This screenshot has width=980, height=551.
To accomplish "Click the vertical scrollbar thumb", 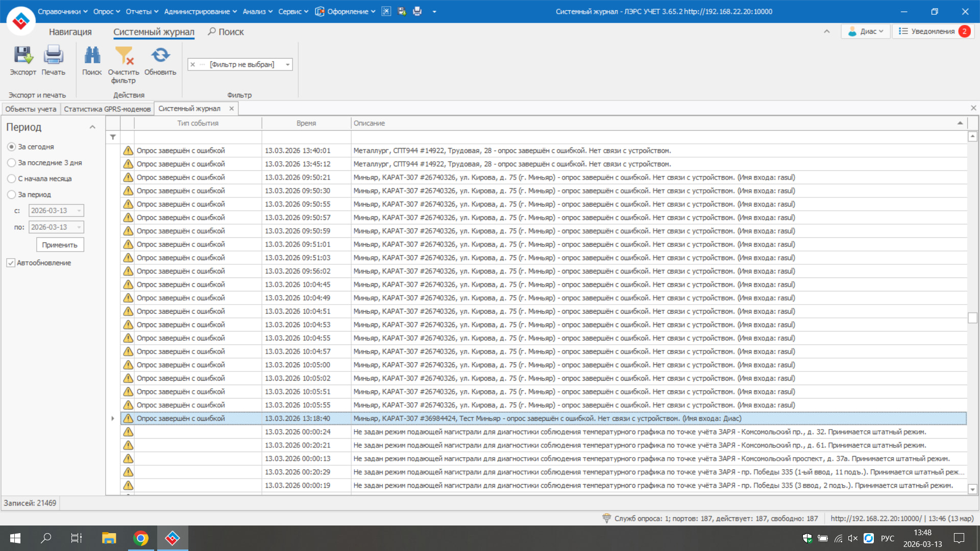I will (x=972, y=317).
